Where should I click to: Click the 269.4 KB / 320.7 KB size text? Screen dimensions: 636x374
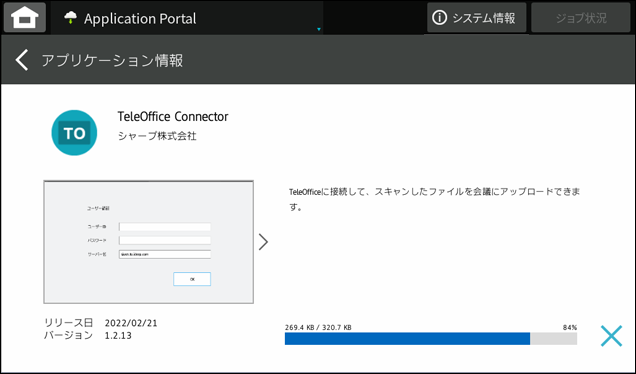click(318, 327)
